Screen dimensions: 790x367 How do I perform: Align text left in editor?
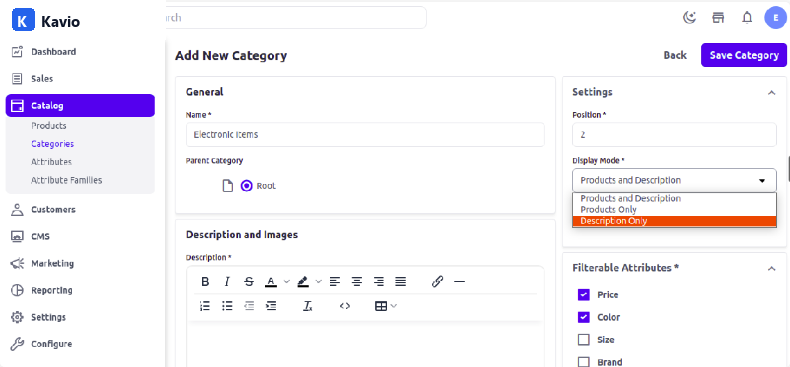[335, 281]
